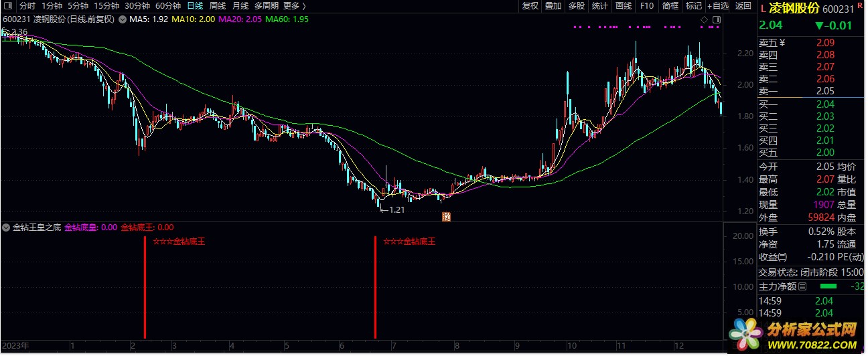Click the 今开 value 2.05
The width and height of the screenshot is (868, 356).
825,167
